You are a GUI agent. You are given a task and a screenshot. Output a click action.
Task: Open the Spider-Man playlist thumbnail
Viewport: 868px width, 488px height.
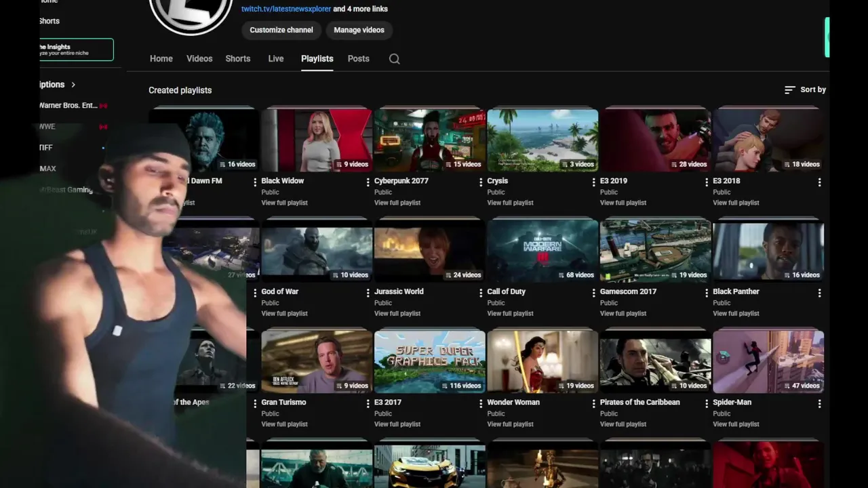(768, 362)
